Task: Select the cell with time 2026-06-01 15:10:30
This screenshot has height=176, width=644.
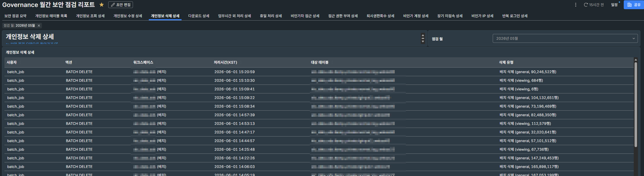Action: coord(235,80)
